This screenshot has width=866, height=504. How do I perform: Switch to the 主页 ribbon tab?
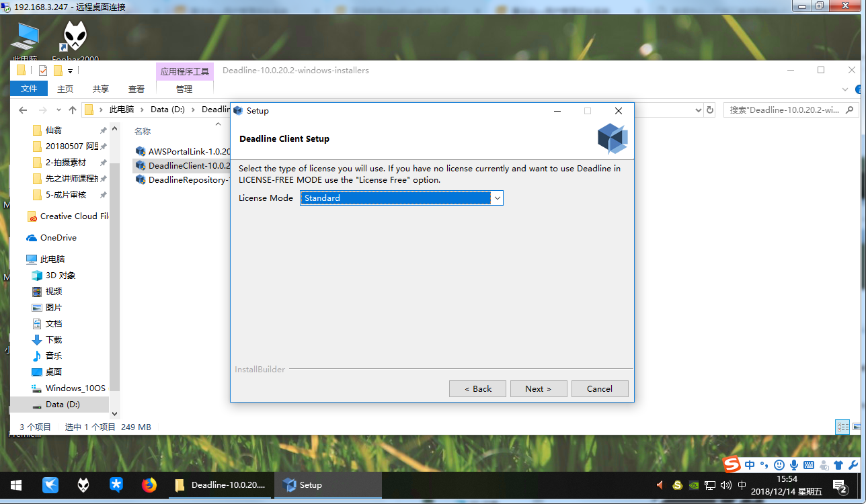(x=65, y=89)
